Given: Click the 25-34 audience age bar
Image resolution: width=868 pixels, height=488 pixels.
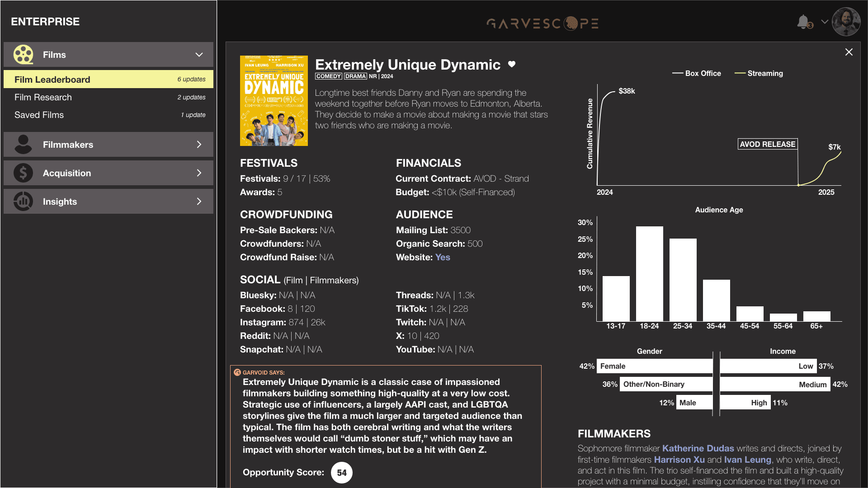Looking at the screenshot, I should (x=683, y=280).
